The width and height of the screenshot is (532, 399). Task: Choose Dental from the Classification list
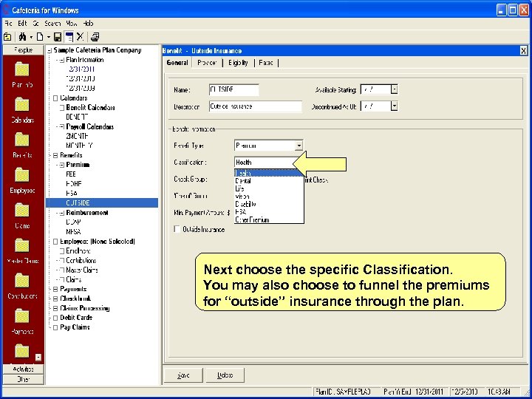click(x=269, y=181)
